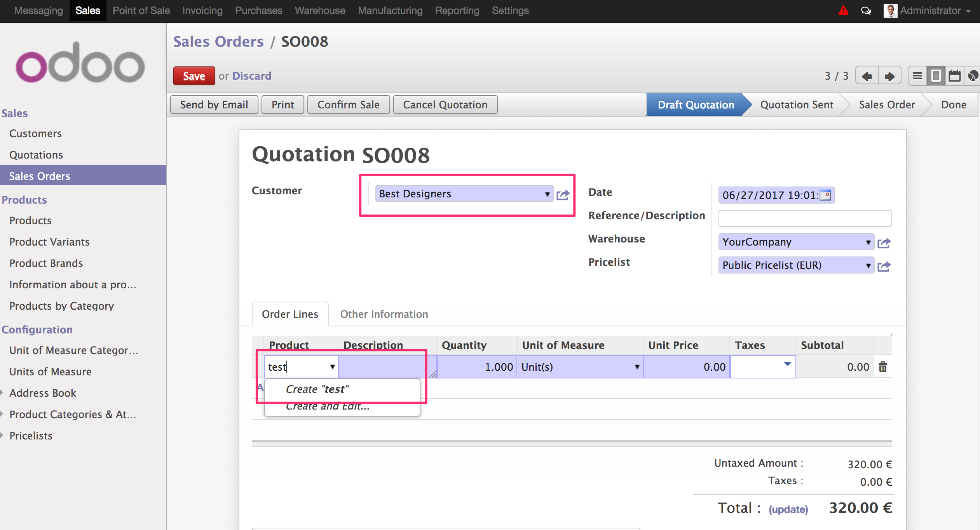Open YourCompany warehouse external link icon
The width and height of the screenshot is (980, 530).
pyautogui.click(x=884, y=243)
